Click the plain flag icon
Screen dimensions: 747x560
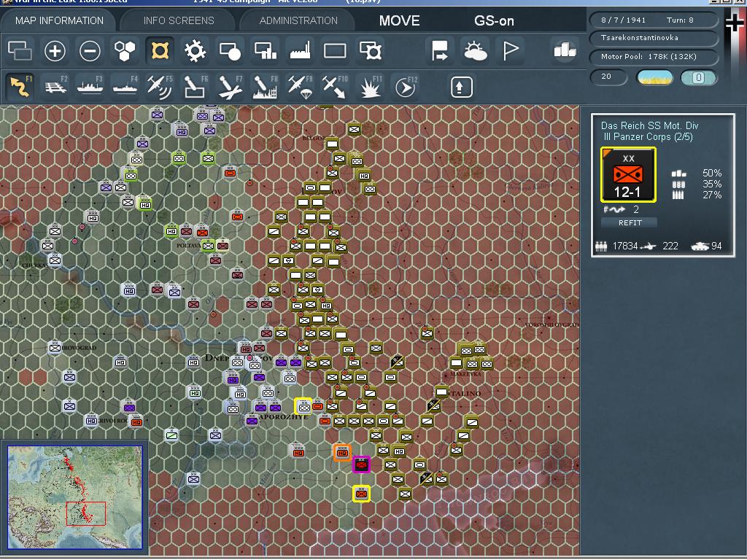coord(510,50)
